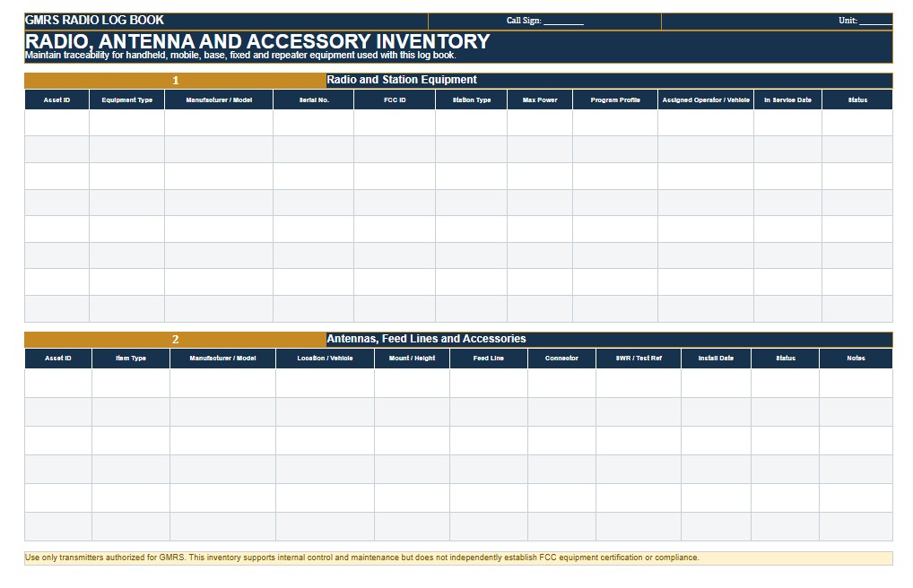Select the In Service Date header
Image resolution: width=913 pixels, height=588 pixels.
(787, 99)
